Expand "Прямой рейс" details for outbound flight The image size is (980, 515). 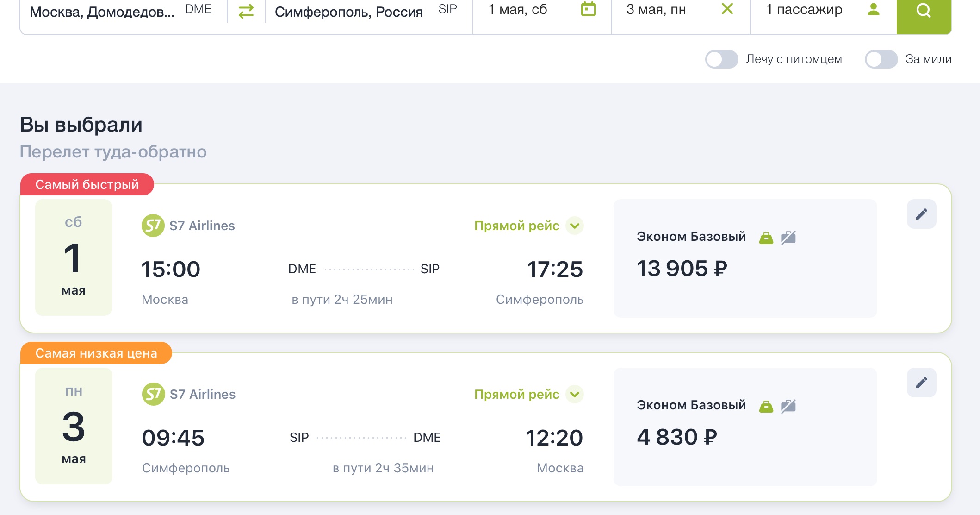coord(575,226)
